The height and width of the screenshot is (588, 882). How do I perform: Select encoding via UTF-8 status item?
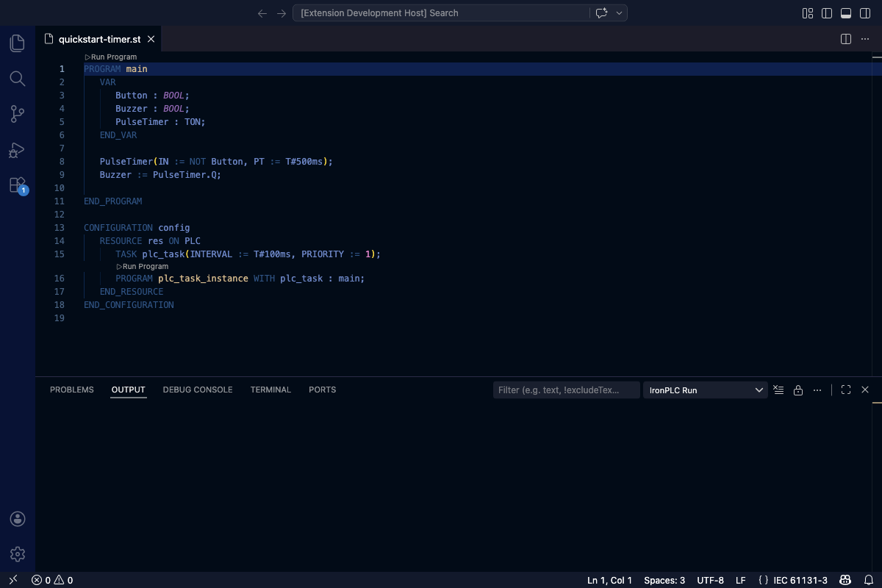710,580
